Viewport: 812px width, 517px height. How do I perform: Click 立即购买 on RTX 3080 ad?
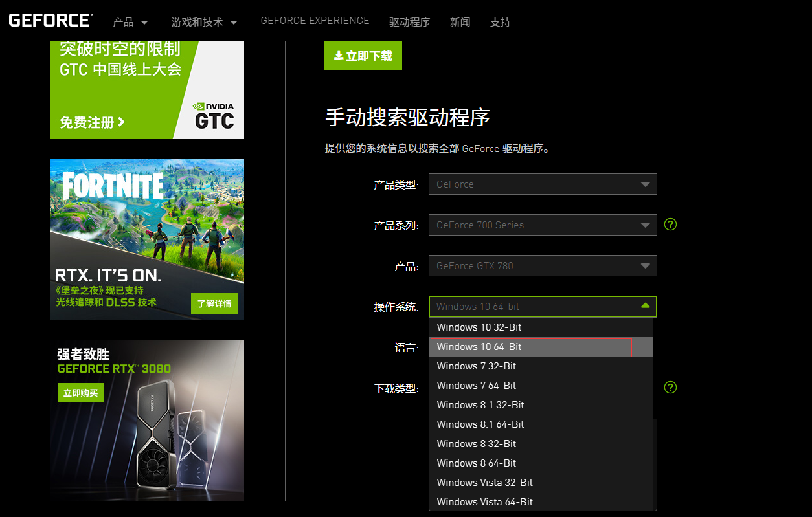pyautogui.click(x=81, y=393)
